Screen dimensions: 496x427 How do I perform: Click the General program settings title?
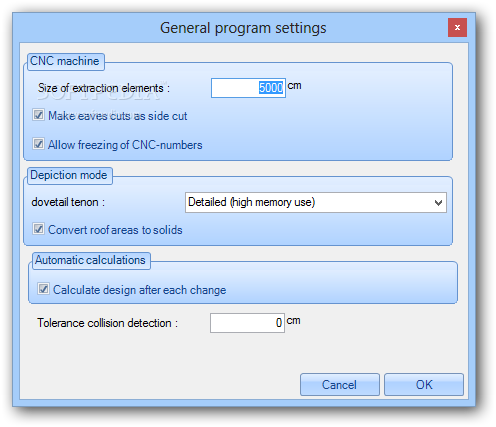[243, 28]
